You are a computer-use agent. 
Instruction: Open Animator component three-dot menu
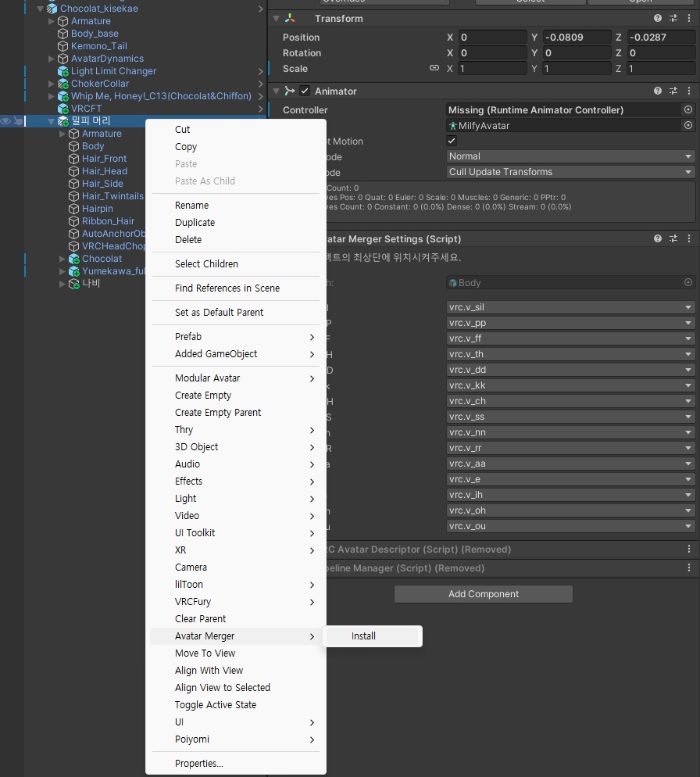(x=689, y=91)
